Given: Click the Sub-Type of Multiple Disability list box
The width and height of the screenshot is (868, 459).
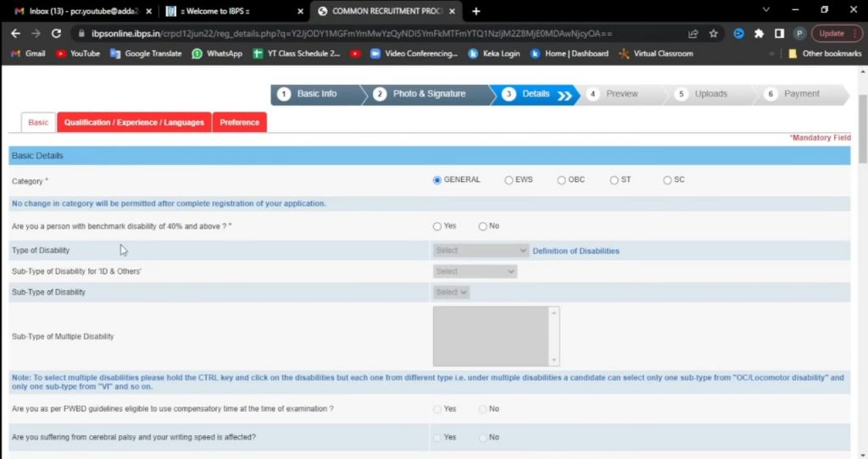Looking at the screenshot, I should tap(491, 336).
